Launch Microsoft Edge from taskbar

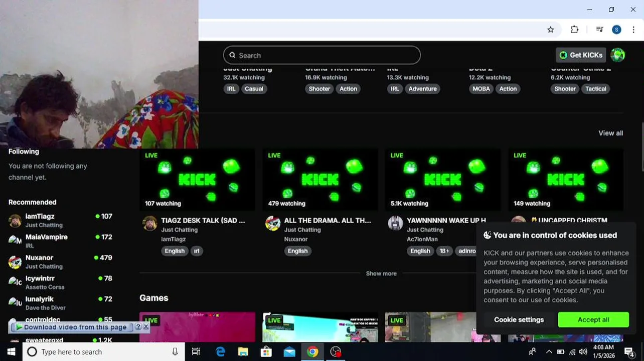220,351
